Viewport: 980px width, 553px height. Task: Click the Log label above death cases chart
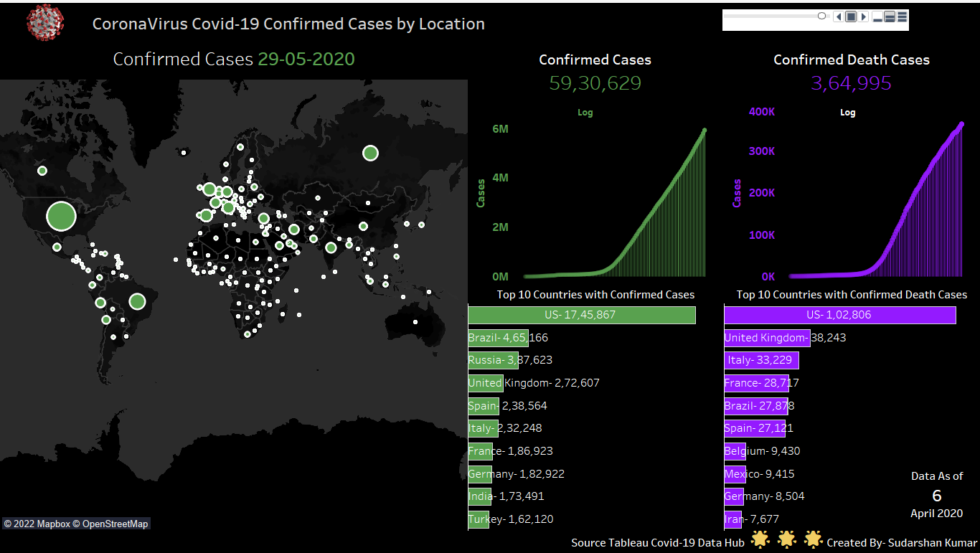[x=848, y=113]
